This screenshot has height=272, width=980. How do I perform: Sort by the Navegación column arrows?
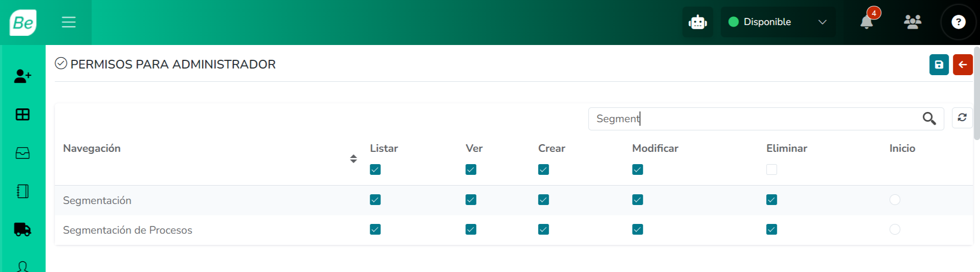353,158
